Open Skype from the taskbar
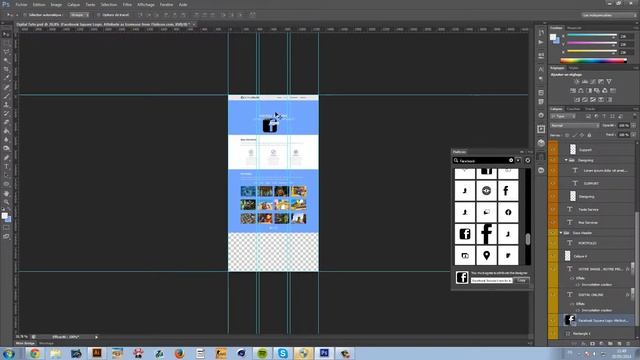640x360 pixels. (282, 353)
